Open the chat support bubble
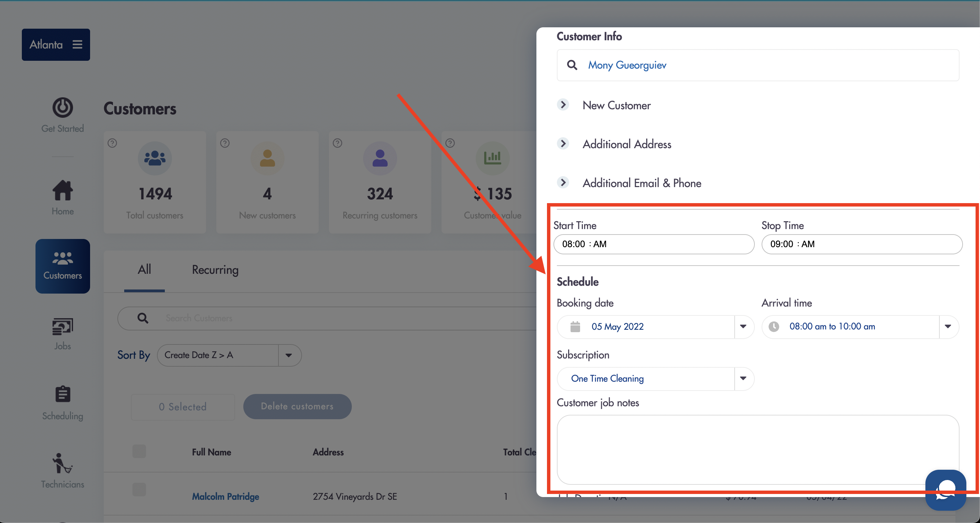The image size is (980, 523). (x=946, y=490)
